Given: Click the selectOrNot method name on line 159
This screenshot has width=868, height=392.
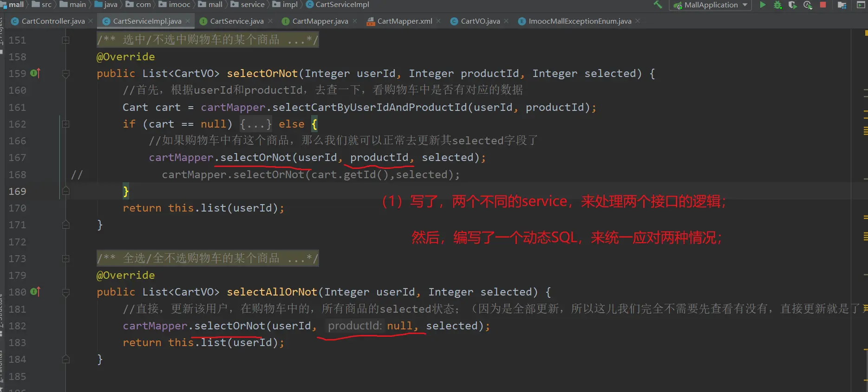Looking at the screenshot, I should (262, 73).
